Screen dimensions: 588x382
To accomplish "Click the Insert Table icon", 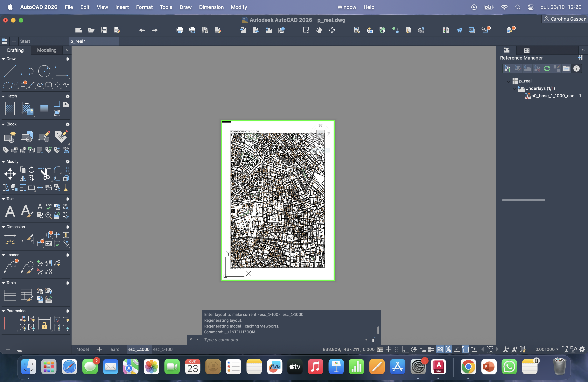I will click(10, 295).
